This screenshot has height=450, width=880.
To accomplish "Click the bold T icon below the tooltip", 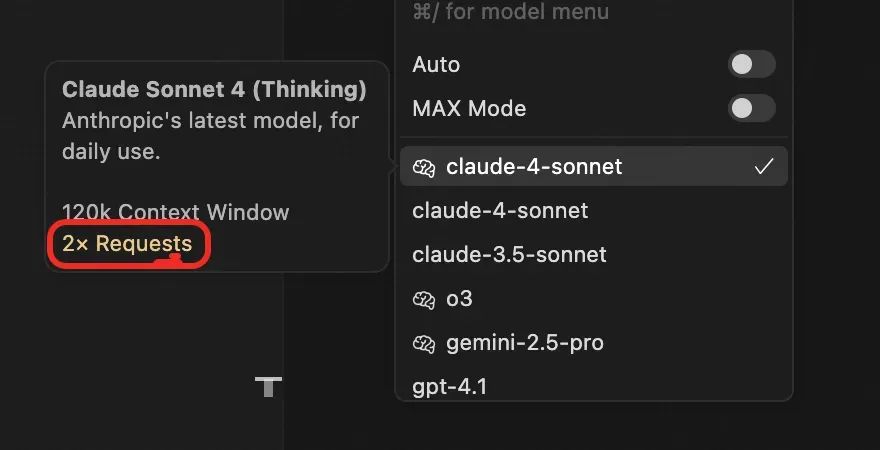I will tap(268, 386).
